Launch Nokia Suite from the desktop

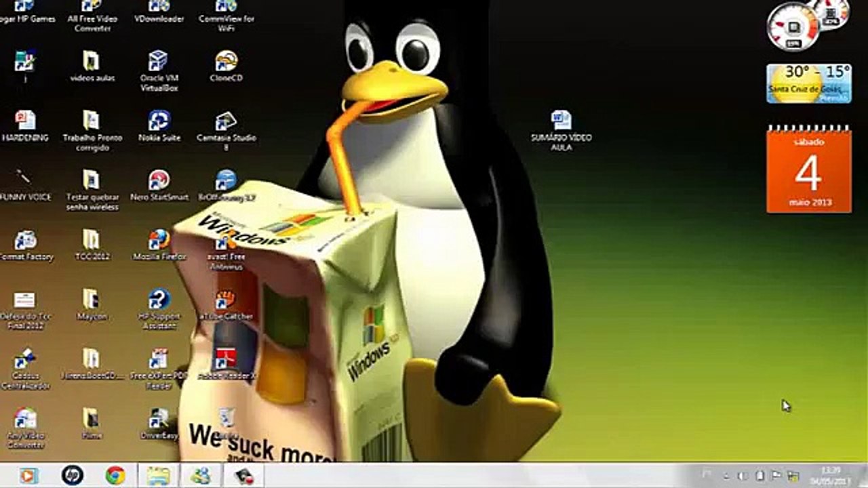point(159,126)
